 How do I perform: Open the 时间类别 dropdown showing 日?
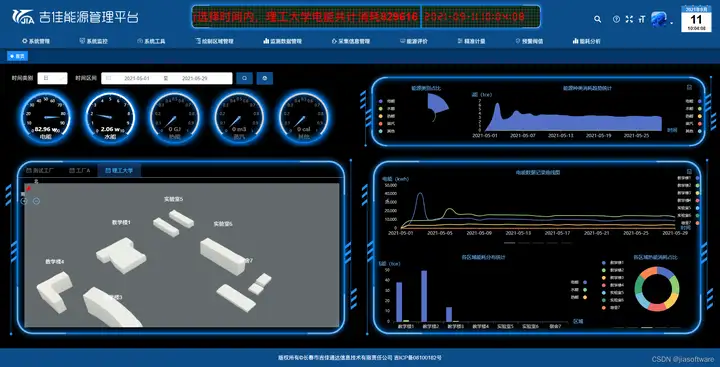[52, 78]
